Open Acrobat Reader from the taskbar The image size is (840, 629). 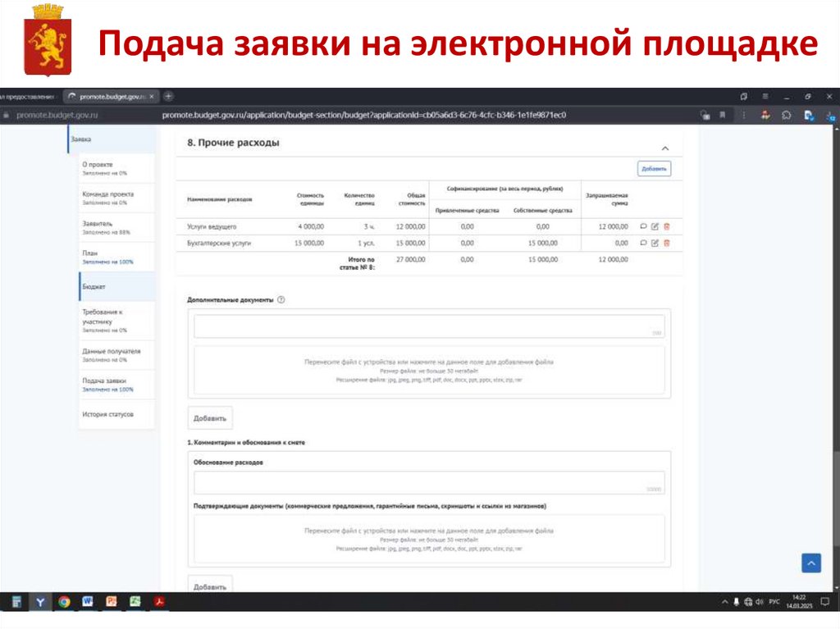click(x=159, y=602)
